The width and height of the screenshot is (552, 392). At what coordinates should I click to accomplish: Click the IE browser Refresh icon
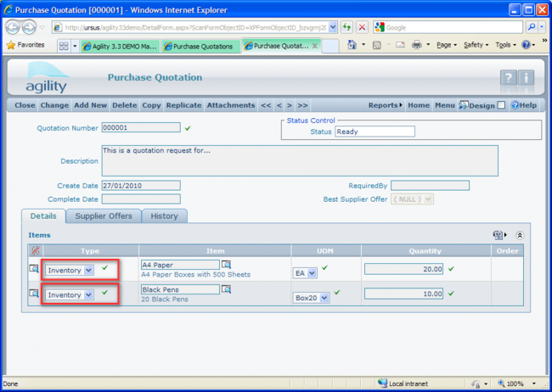(347, 27)
